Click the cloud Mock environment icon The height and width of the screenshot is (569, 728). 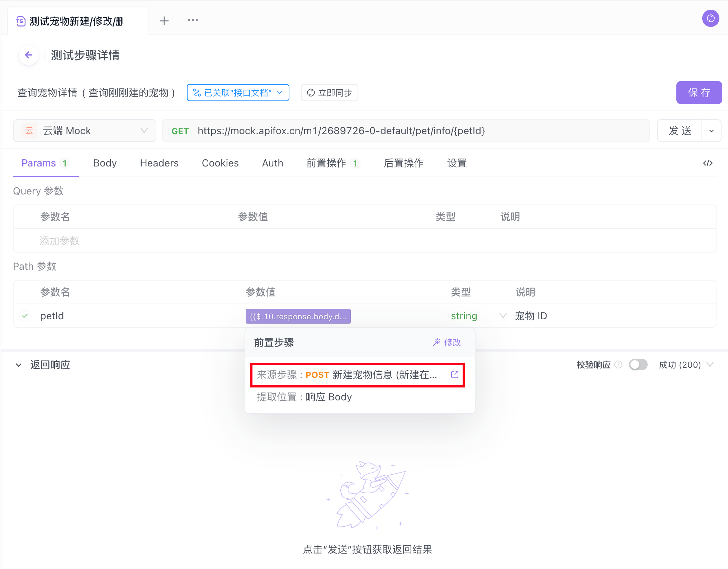pos(29,131)
